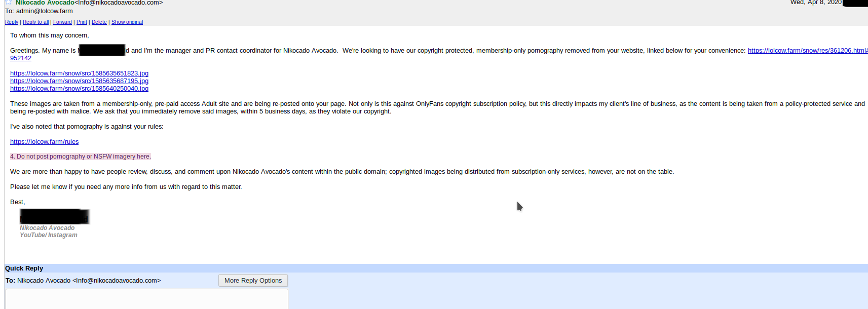Delete this email
868x309 pixels.
tap(99, 22)
